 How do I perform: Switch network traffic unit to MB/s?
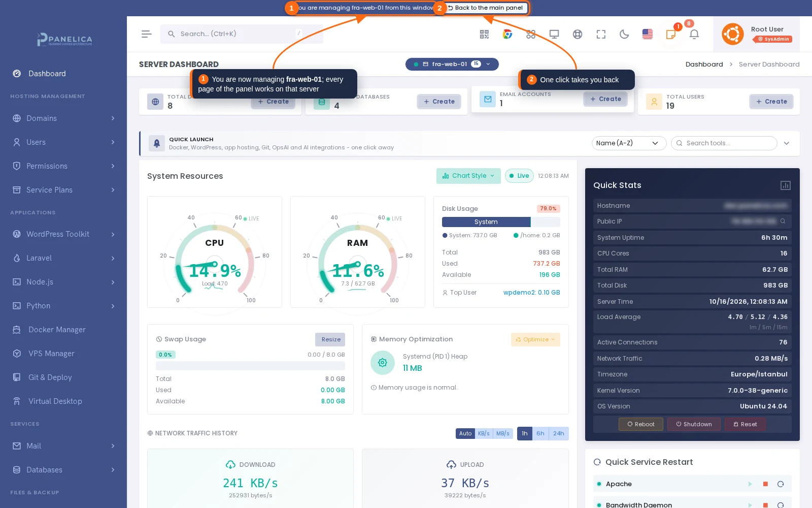(503, 433)
